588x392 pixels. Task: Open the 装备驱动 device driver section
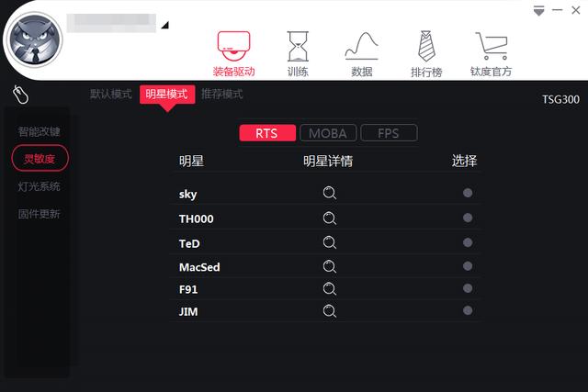tap(233, 53)
